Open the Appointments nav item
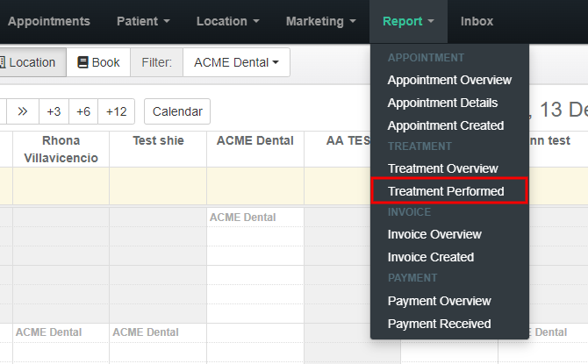This screenshot has height=364, width=588. [x=49, y=21]
